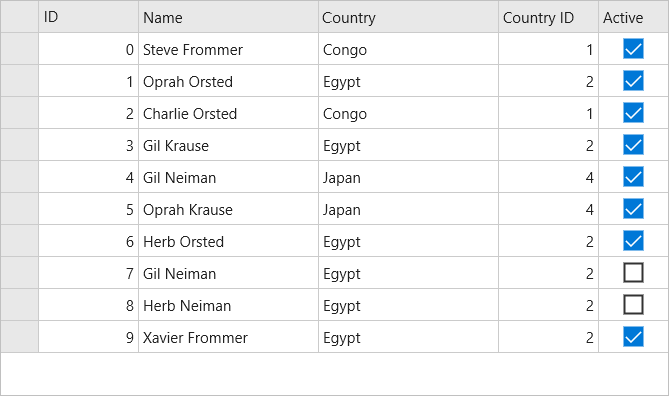
Task: Uncheck Active for Steve Frommer
Action: [x=633, y=49]
